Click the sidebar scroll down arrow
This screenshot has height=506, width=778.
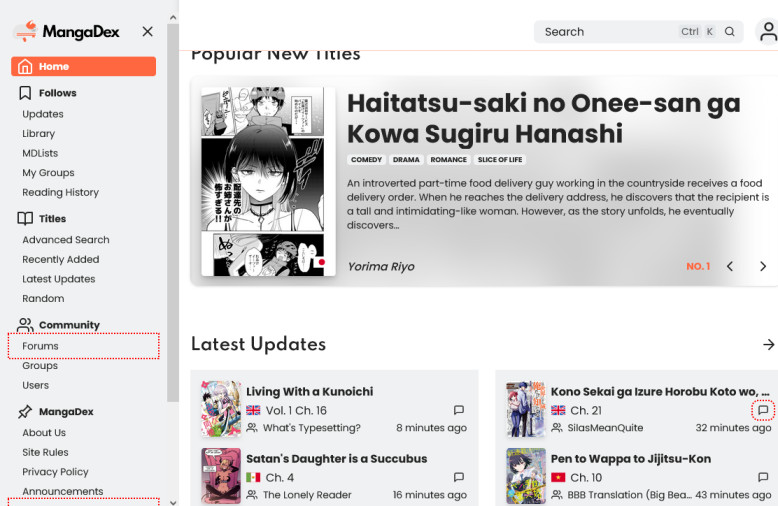[173, 502]
